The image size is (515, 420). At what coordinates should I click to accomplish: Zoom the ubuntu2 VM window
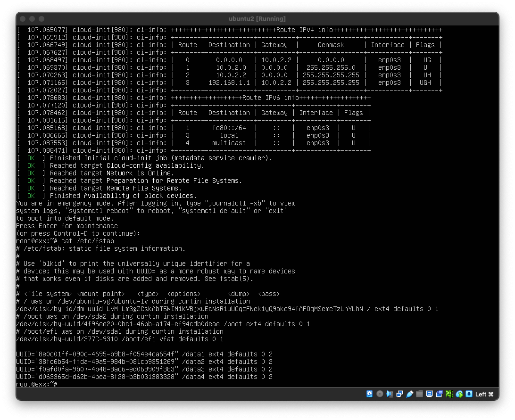pos(42,19)
